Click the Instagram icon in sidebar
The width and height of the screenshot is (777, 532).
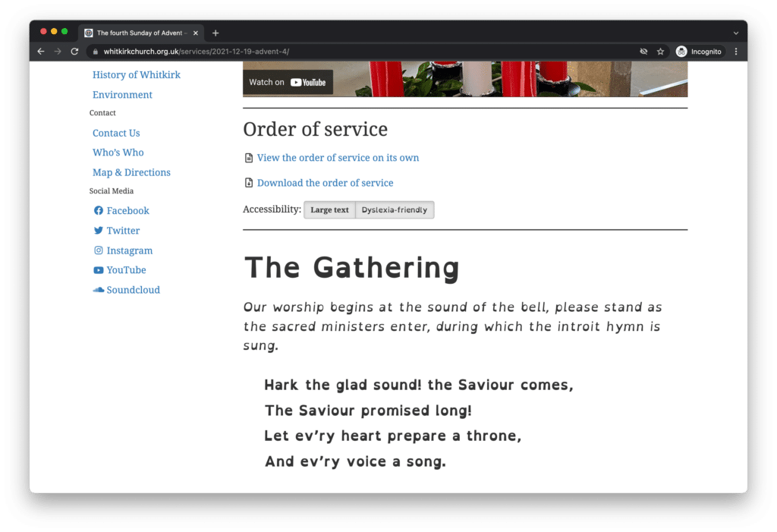click(99, 250)
